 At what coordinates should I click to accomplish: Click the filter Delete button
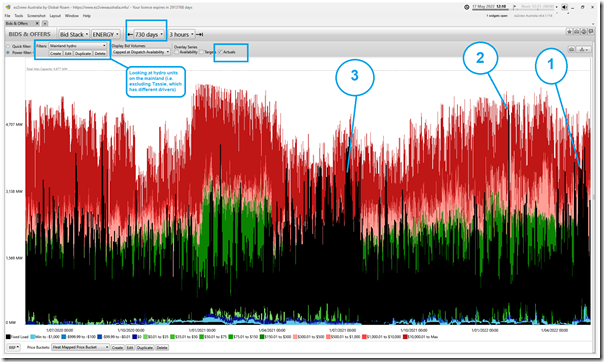[x=100, y=53]
